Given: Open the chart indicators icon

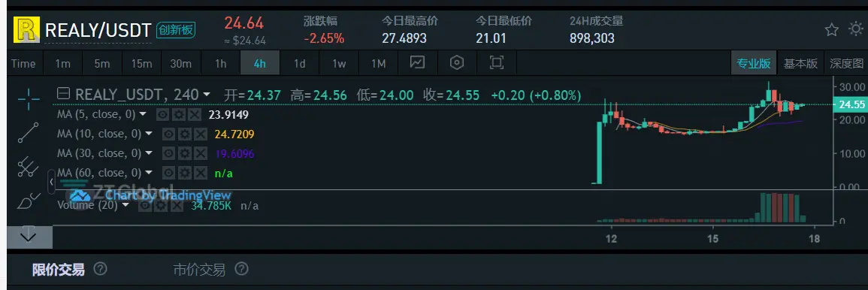Looking at the screenshot, I should (417, 62).
